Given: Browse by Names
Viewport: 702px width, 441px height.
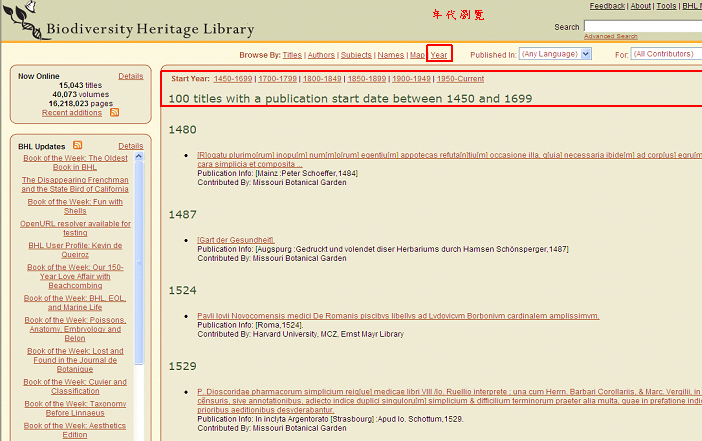Looking at the screenshot, I should (390, 55).
